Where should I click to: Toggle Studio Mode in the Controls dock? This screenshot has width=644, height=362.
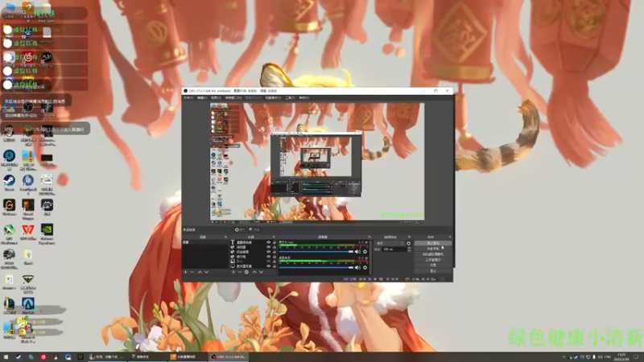click(433, 259)
